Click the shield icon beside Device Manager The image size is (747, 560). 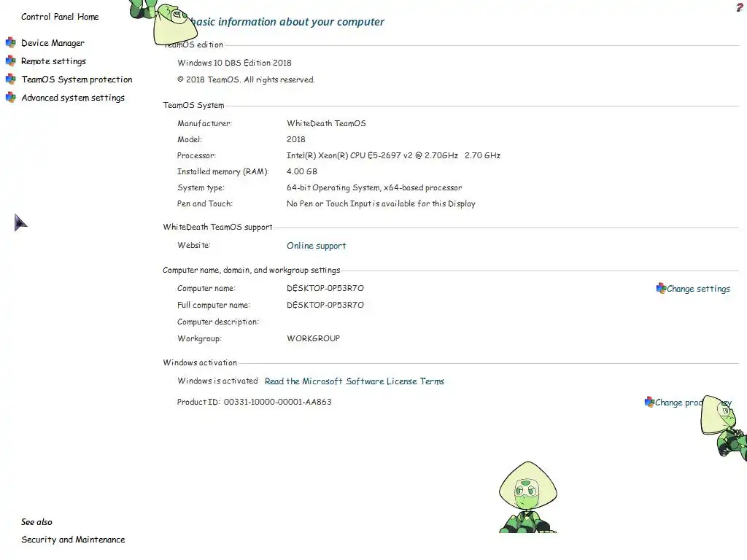coord(10,43)
